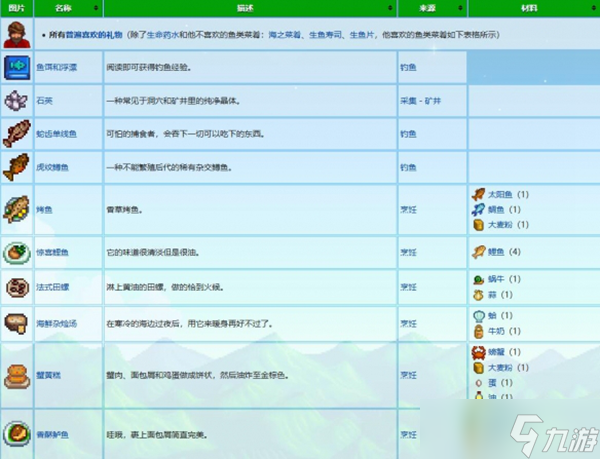Viewport: 600px width, 459px height.
Task: Click description text 一种常见于洞穴和矿井里的纯净晶体。
Action: (x=173, y=101)
